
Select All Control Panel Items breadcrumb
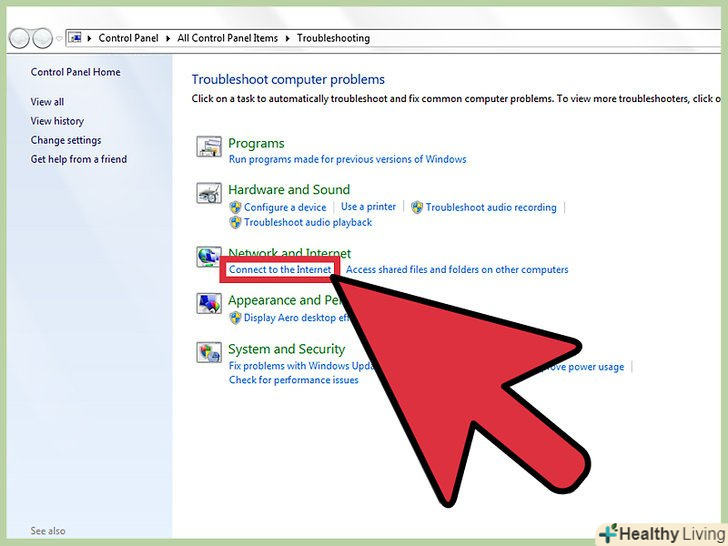(228, 38)
